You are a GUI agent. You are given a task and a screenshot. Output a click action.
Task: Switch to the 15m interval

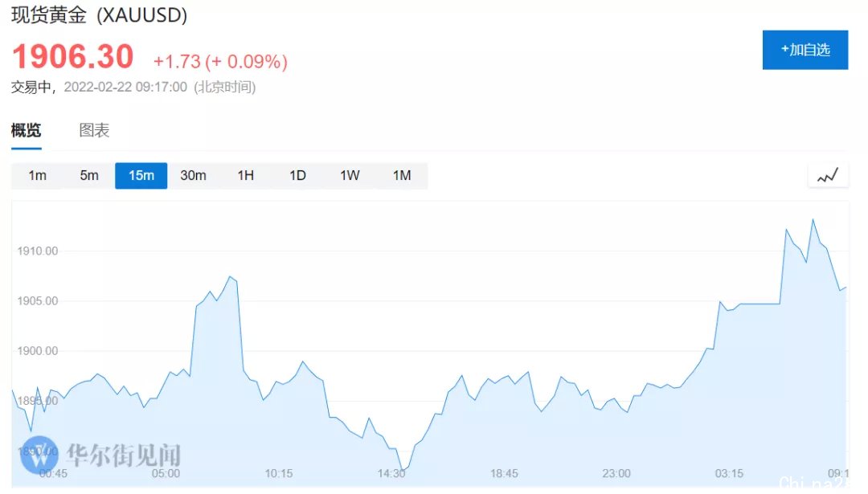141,175
